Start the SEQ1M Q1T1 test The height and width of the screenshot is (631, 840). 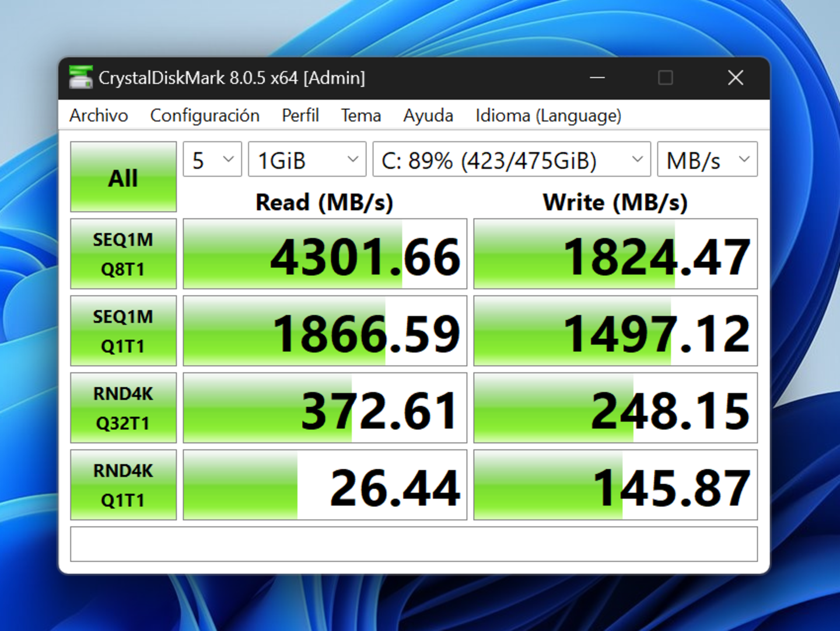[123, 331]
